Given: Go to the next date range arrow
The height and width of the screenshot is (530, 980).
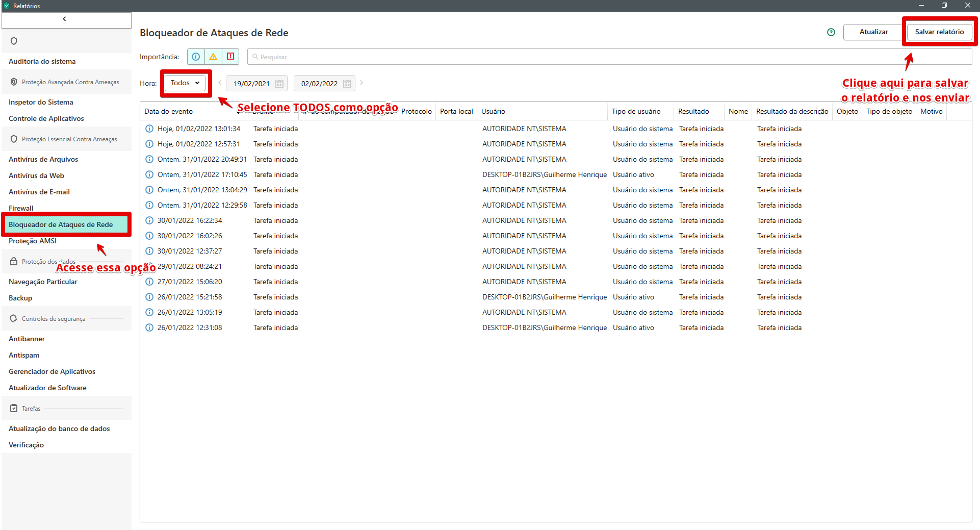Looking at the screenshot, I should [x=362, y=83].
